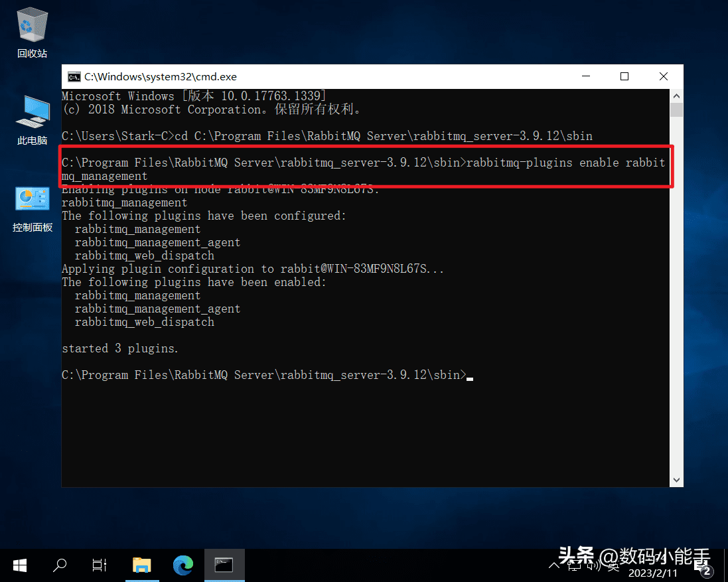Viewport: 728px width, 582px height.
Task: Open Task View on the taskbar
Action: pyautogui.click(x=100, y=565)
